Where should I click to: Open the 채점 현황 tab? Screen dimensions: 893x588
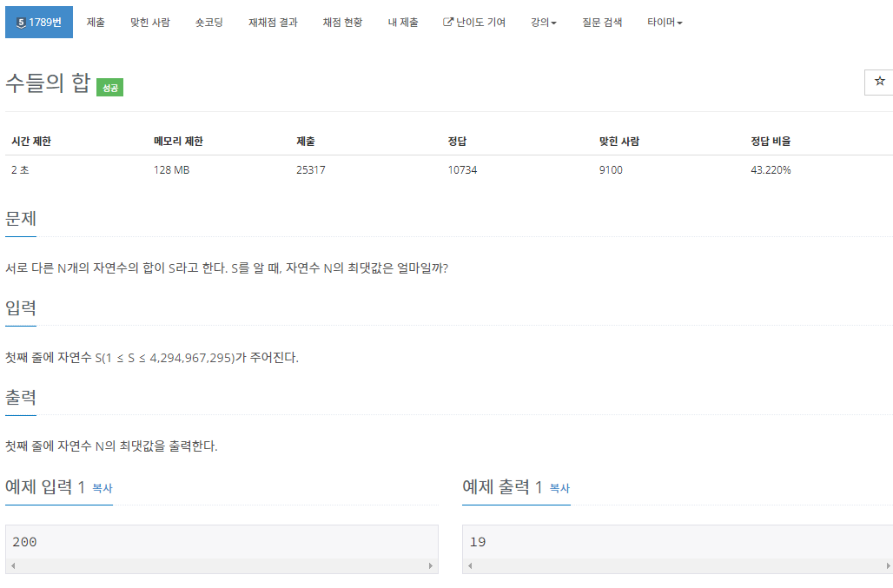[x=342, y=23]
